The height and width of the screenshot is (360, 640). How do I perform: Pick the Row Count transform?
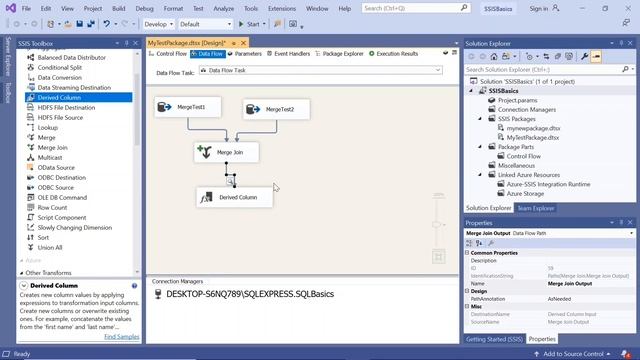pyautogui.click(x=52, y=208)
